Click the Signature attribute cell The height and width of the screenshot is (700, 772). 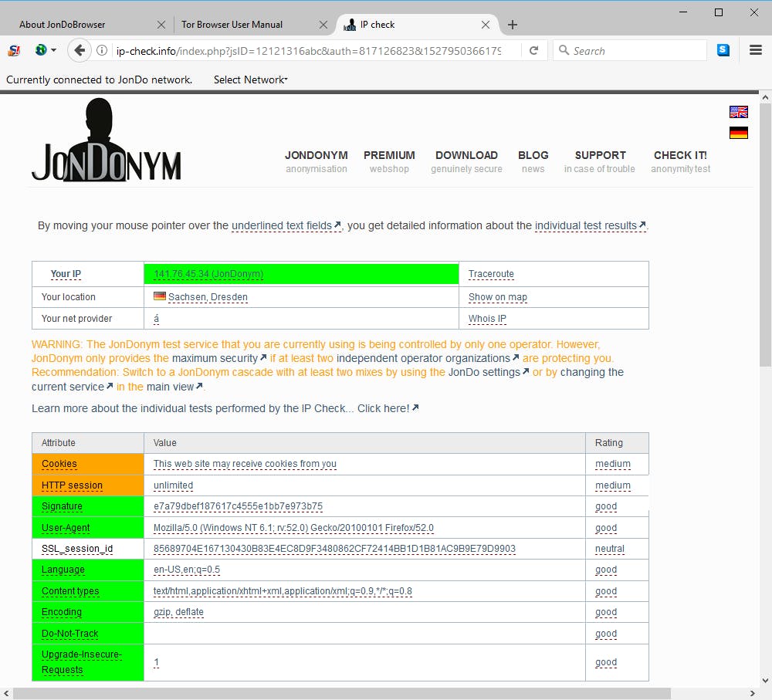(x=88, y=506)
